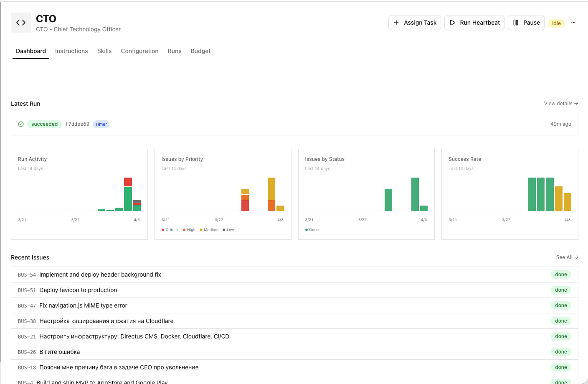Open the more options ellipsis menu
Image resolution: width=588 pixels, height=384 pixels.
573,23
